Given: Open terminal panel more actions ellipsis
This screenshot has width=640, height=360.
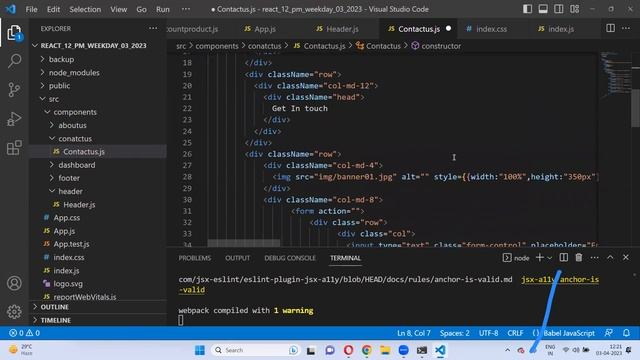Looking at the screenshot, I should click(x=594, y=258).
